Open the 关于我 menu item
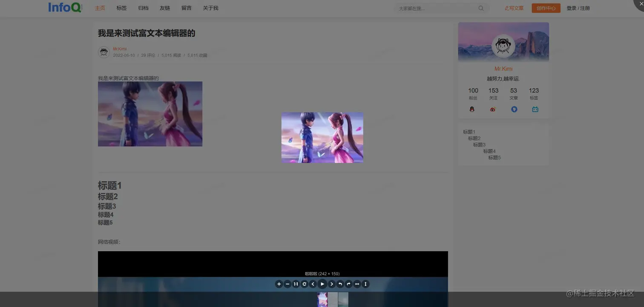The image size is (644, 307). click(x=210, y=8)
